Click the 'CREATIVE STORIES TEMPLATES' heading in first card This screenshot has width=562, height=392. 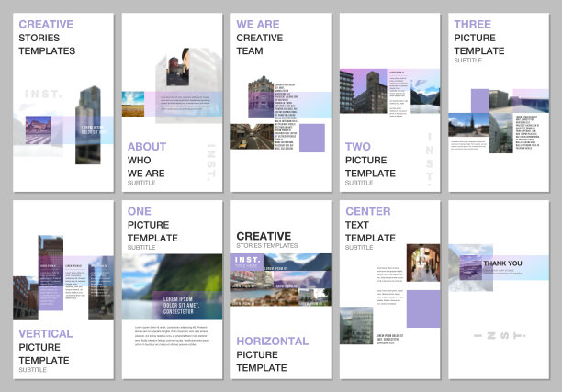[x=47, y=38]
